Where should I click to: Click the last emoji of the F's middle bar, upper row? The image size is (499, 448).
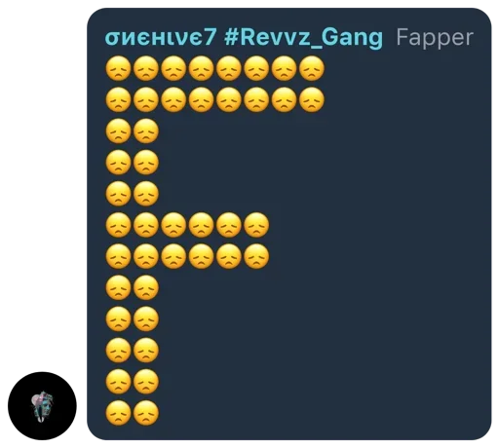pos(256,225)
